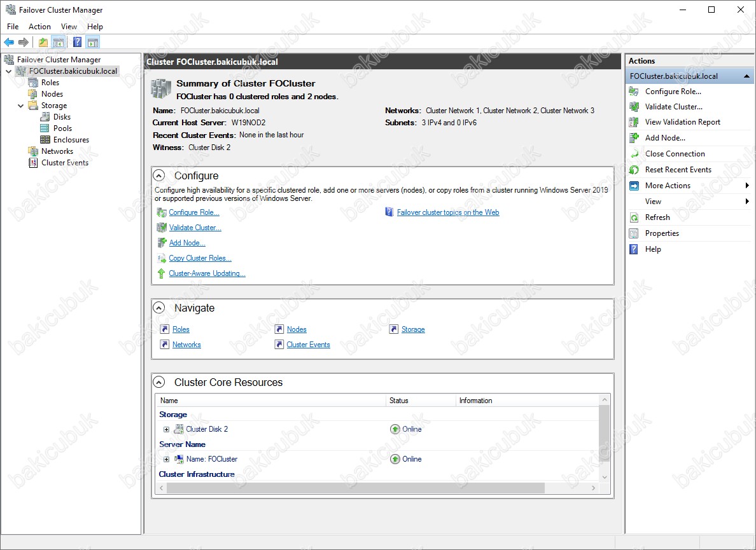Click the Copy Cluster Roles icon
This screenshot has height=550, width=756.
pos(162,258)
